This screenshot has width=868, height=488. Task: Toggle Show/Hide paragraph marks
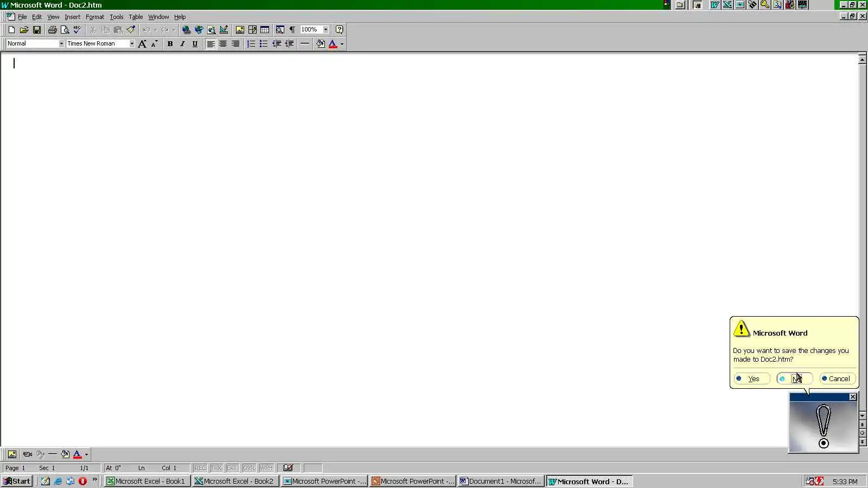[x=292, y=30]
